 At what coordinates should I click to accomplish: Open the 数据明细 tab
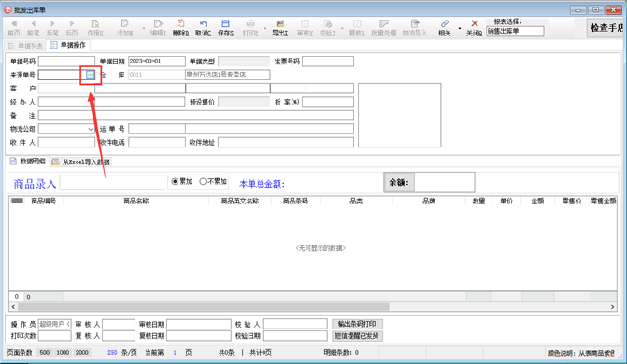28,161
